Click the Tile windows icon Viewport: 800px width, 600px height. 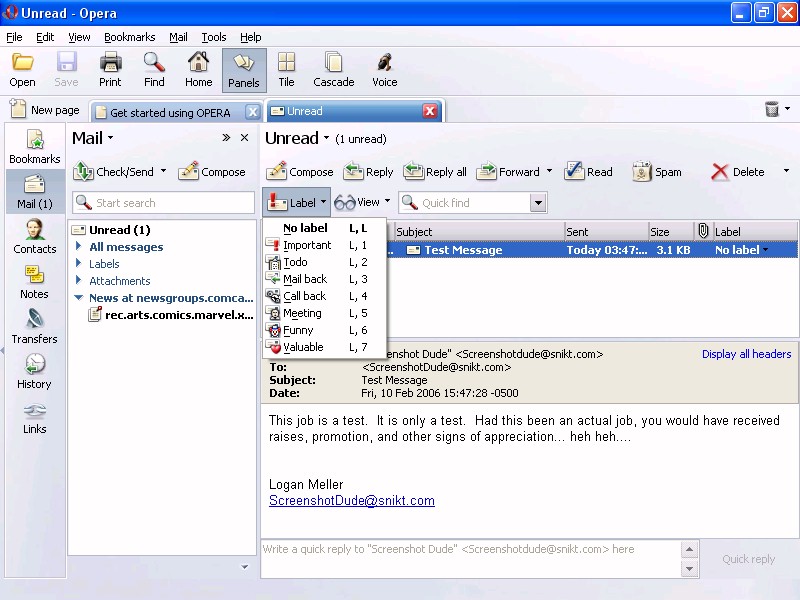point(286,70)
